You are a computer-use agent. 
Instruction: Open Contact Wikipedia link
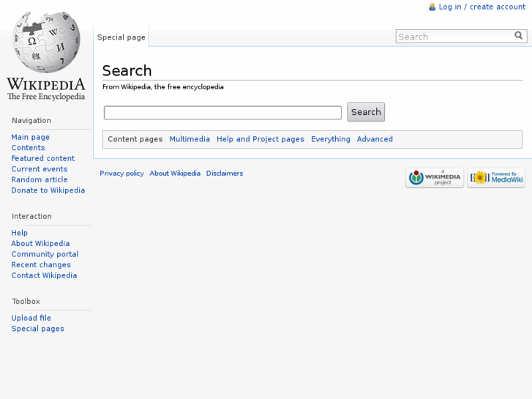pos(44,275)
